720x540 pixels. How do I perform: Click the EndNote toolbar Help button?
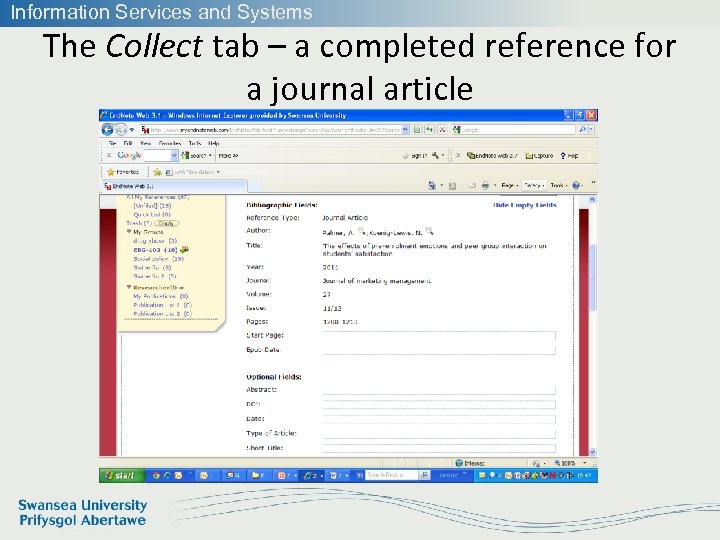(569, 156)
